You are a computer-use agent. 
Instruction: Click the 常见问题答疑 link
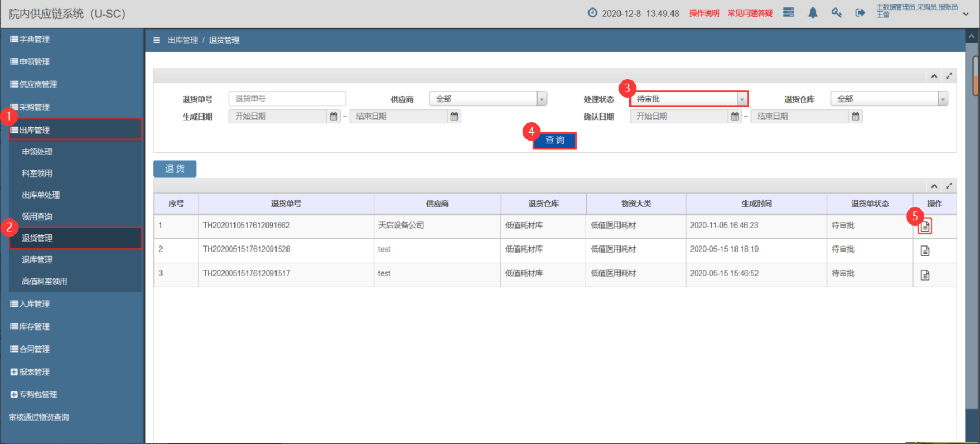(x=750, y=13)
